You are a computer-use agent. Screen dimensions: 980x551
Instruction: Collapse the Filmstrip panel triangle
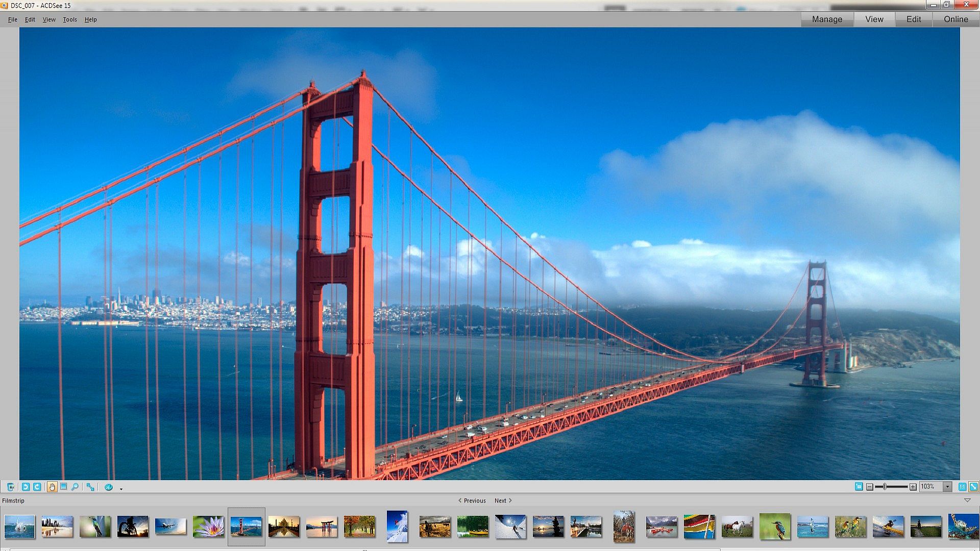pos(967,500)
